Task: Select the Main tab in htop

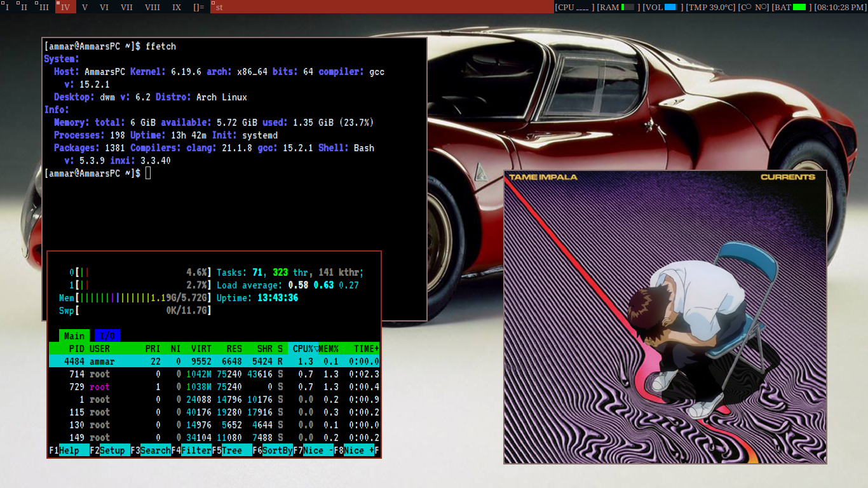Action: (x=74, y=336)
